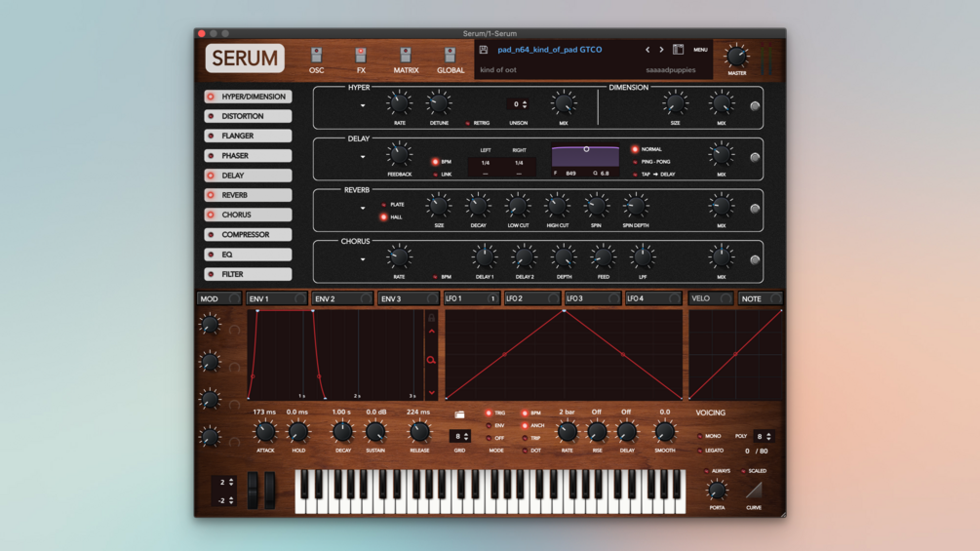Click the SERUM logo
The image size is (980, 551).
[245, 59]
